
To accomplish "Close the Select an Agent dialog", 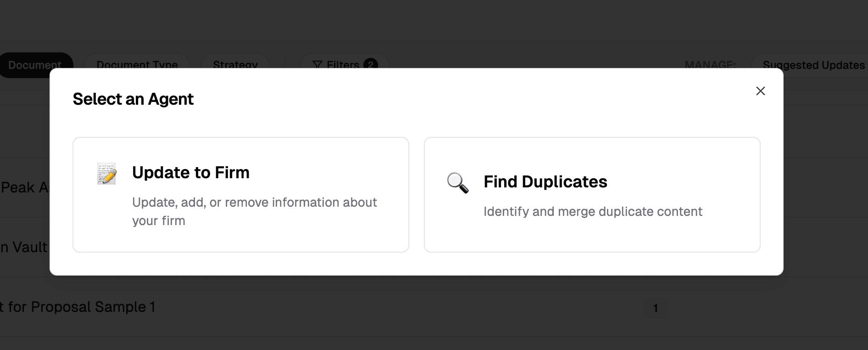I will [760, 91].
